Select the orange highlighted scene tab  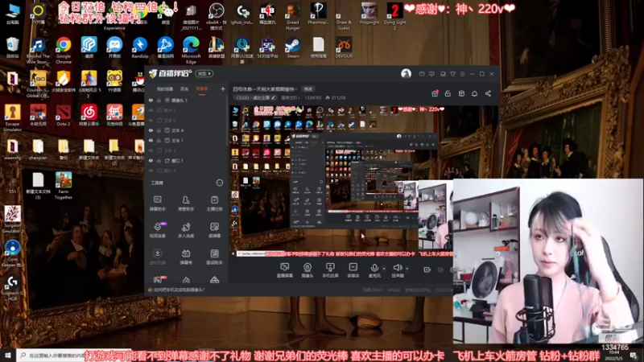[202, 88]
